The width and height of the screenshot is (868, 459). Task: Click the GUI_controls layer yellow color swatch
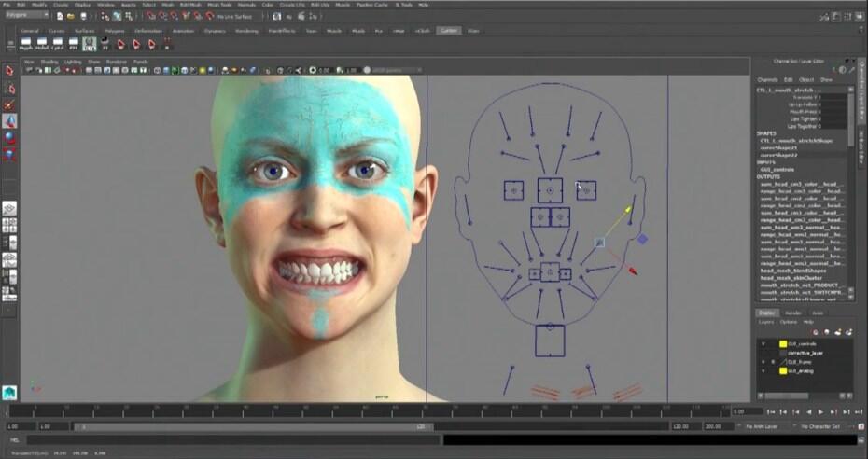click(783, 343)
